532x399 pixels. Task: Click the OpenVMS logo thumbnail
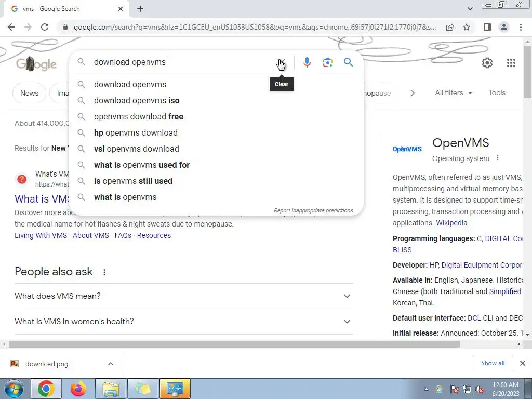click(x=407, y=149)
